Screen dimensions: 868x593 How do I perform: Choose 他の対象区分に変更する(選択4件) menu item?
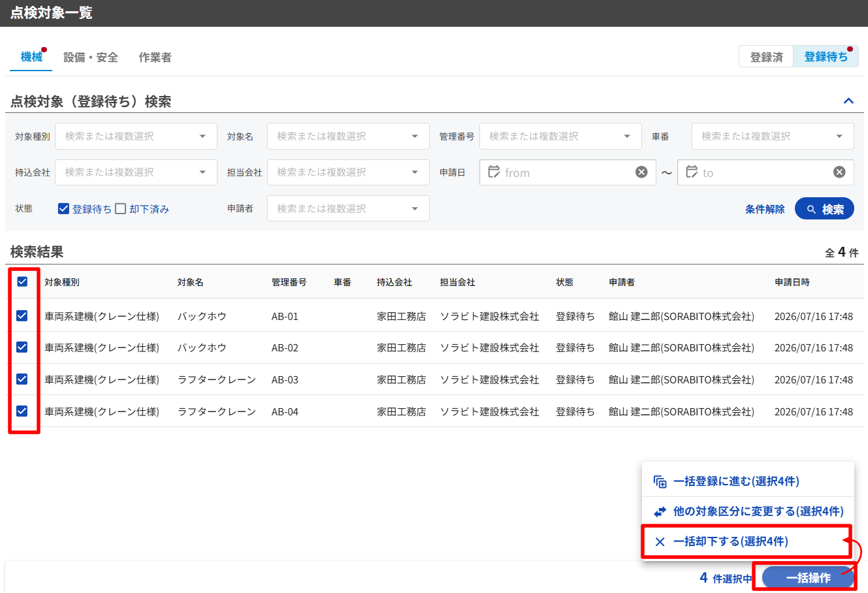748,511
